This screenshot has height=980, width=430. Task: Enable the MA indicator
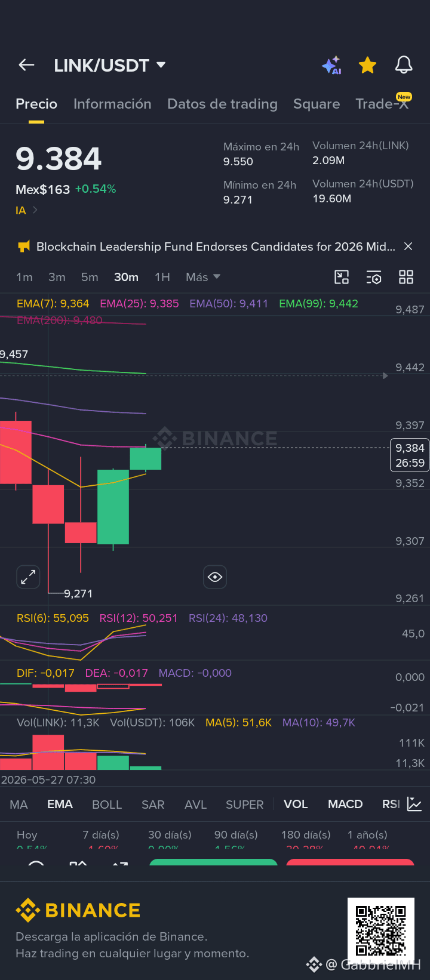(19, 805)
